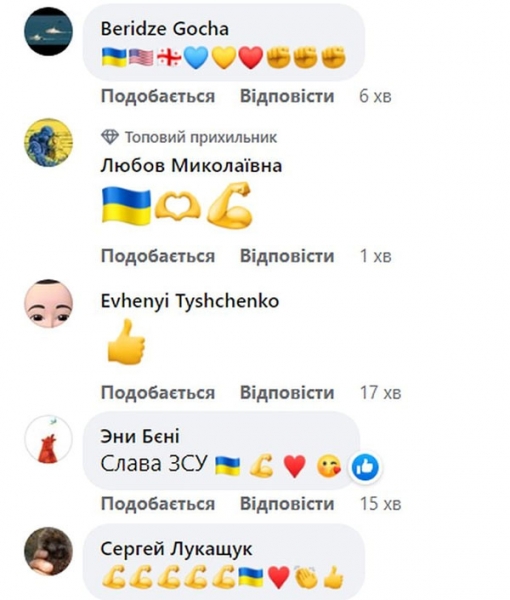510x600 pixels.
Task: Reply to Beridze Gocha's comment via Відповісти
Action: [287, 96]
